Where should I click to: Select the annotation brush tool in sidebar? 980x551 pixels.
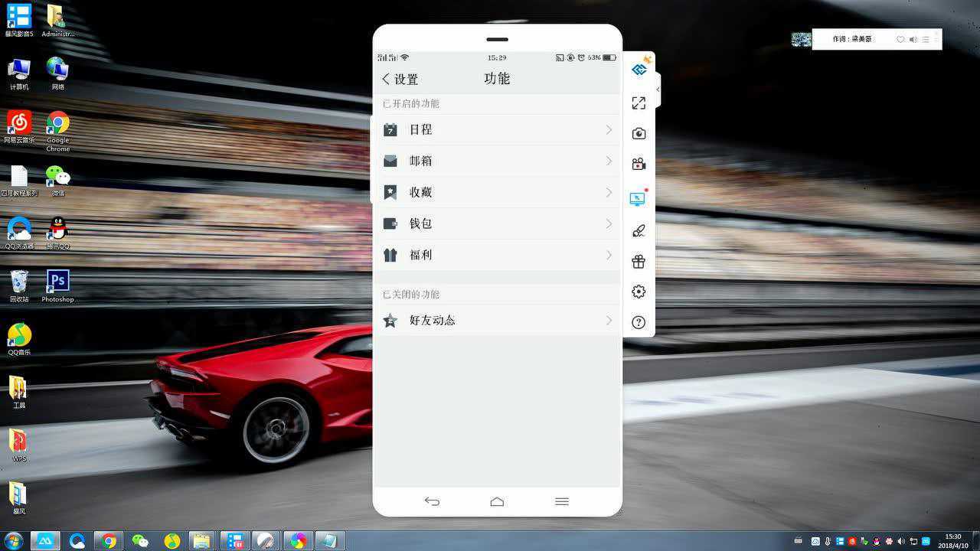(639, 230)
